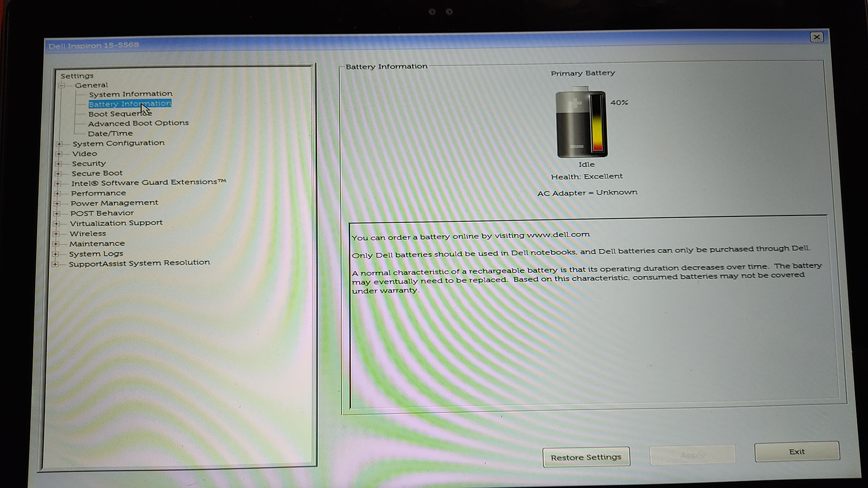Click the Wireless settings icon
This screenshot has width=868, height=488.
(x=58, y=233)
